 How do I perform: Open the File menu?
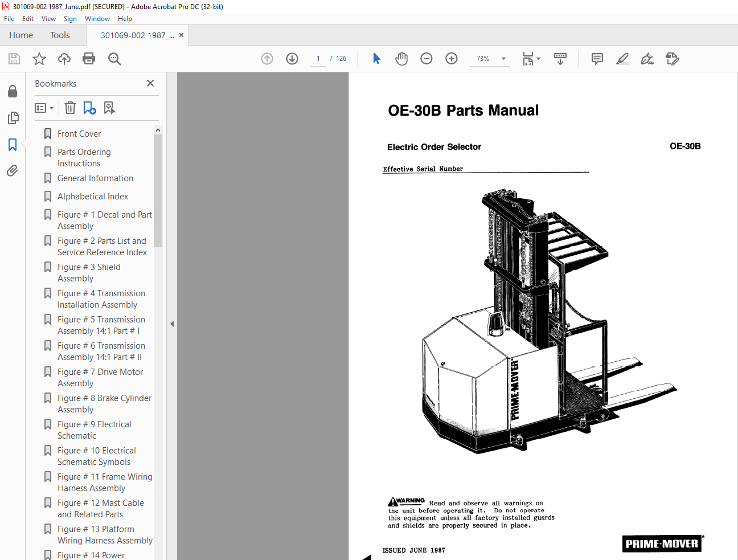pyautogui.click(x=9, y=19)
